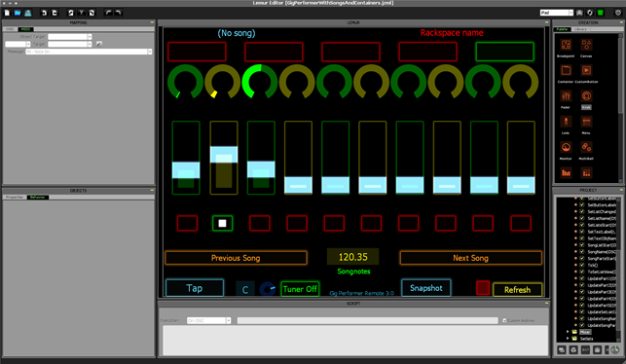Select the Breakpoint object in the palette
Screen dimensions: 626x364
click(566, 45)
